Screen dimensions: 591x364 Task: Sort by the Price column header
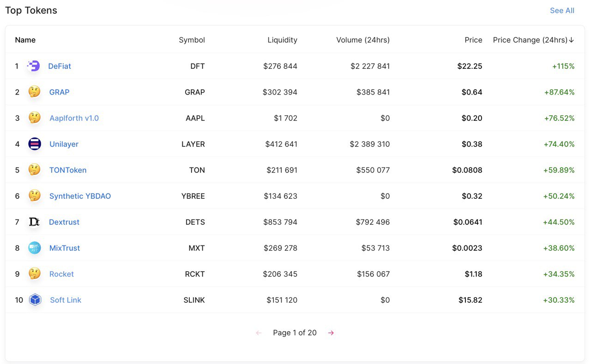[x=473, y=40]
